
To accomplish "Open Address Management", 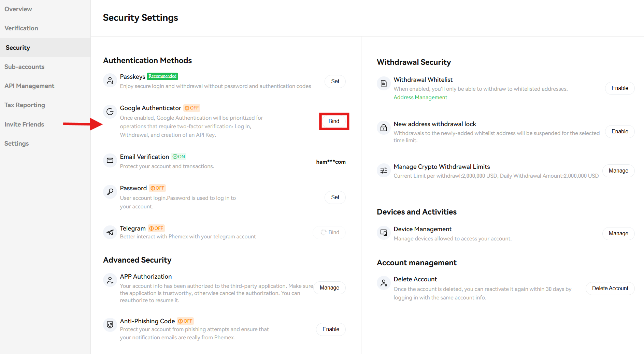I will coord(420,97).
